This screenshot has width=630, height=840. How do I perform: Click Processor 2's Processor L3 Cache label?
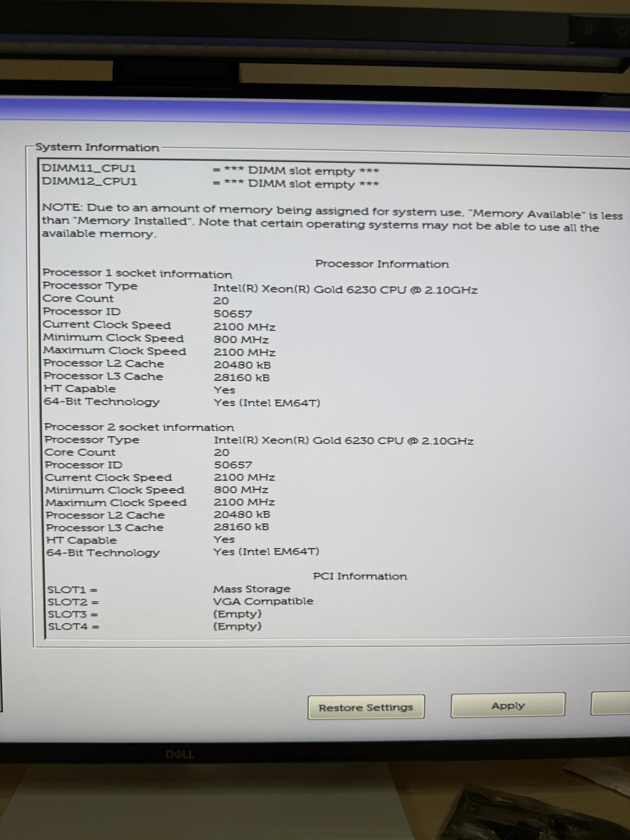(x=105, y=528)
